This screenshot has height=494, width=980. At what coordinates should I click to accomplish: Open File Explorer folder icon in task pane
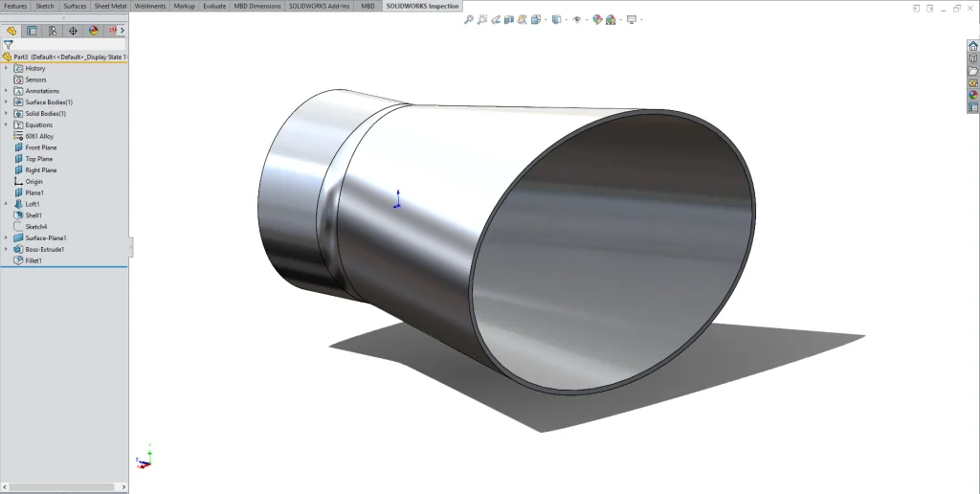[973, 70]
